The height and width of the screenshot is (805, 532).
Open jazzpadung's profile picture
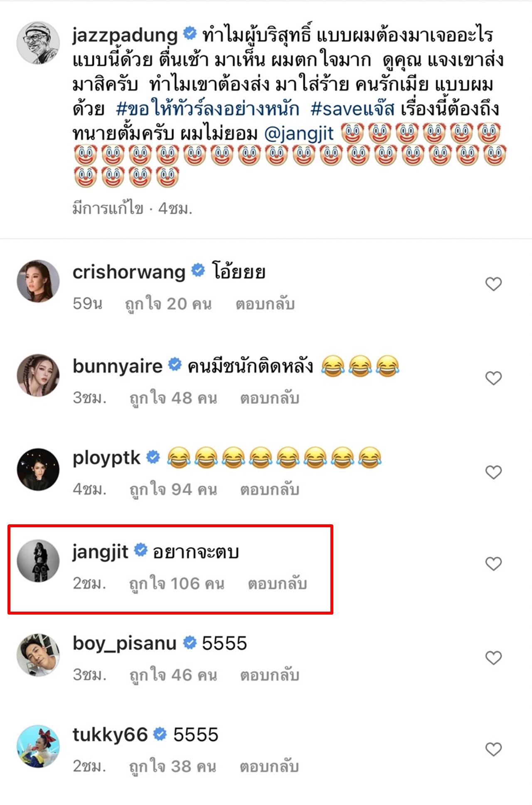point(38,43)
